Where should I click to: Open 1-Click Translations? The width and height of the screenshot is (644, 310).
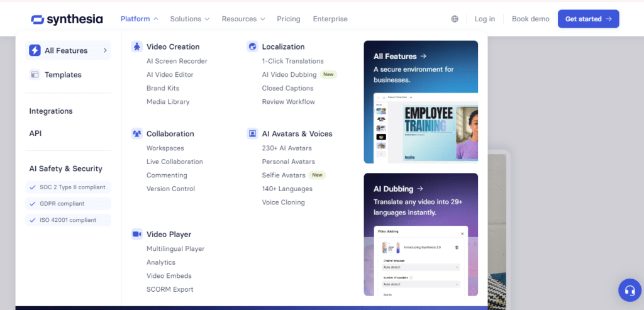click(293, 61)
